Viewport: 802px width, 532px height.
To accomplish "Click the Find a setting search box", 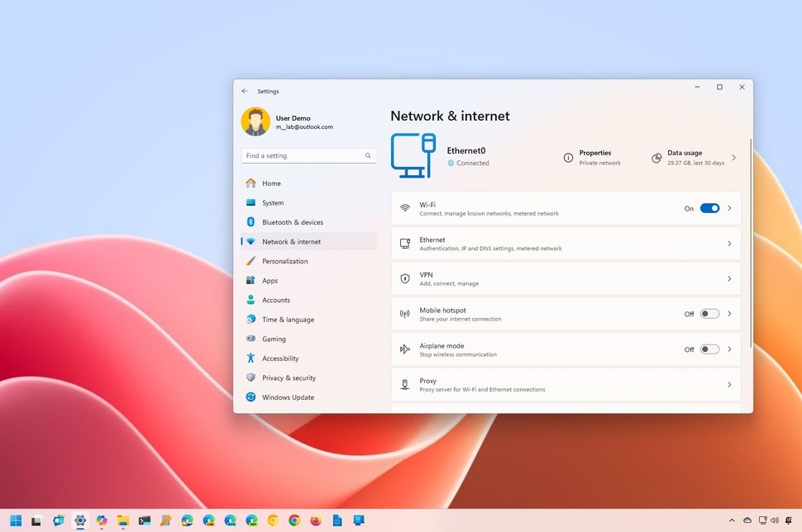I will click(308, 155).
